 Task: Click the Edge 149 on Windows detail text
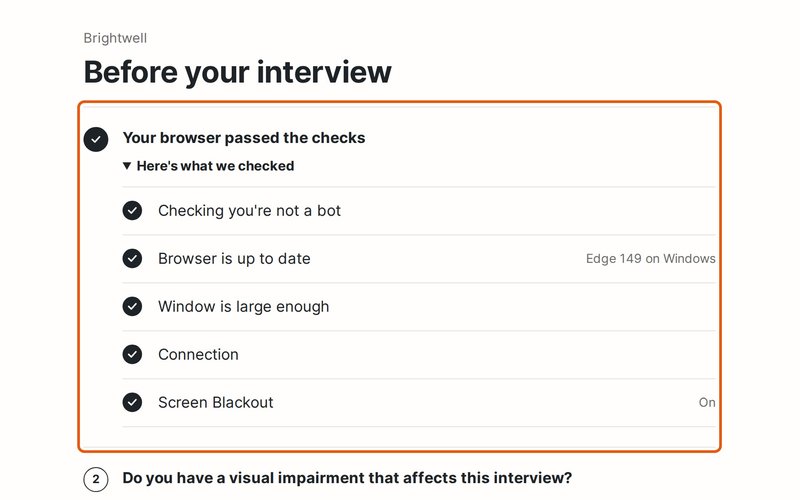pos(651,259)
